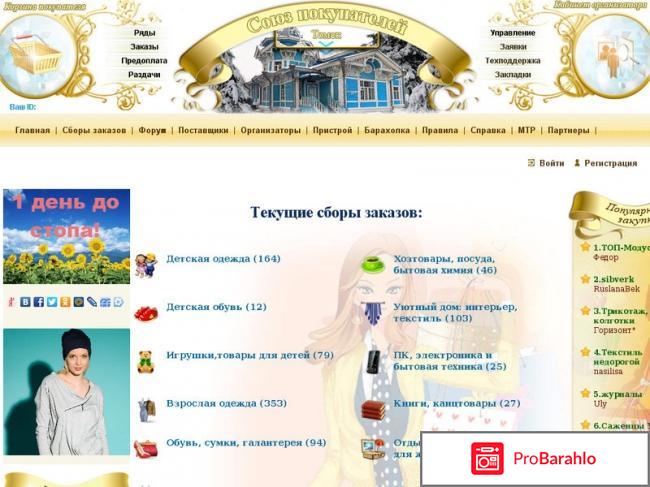Click the red shoes icon for Детская обувь
Viewport: 650px width, 487px height.
coord(146,313)
